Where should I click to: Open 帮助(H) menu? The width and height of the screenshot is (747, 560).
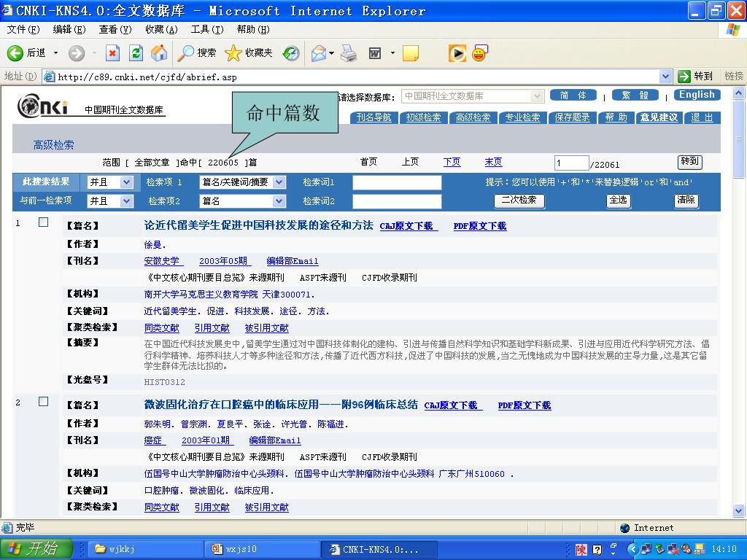point(253,29)
